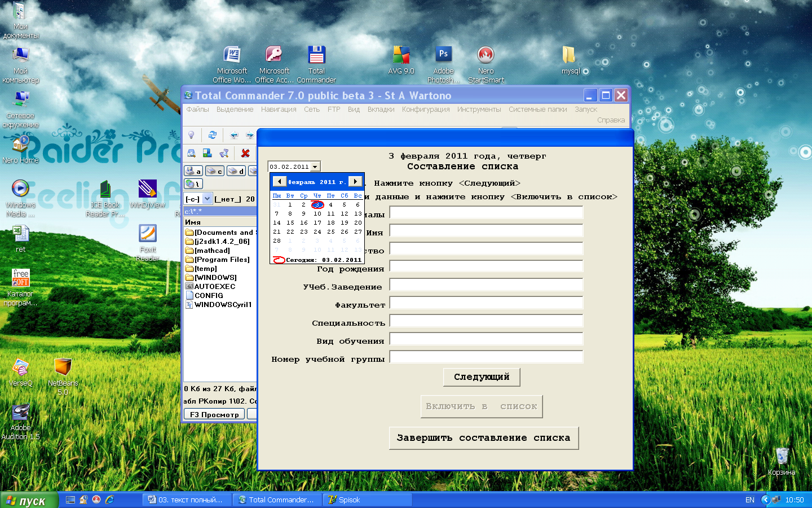The height and width of the screenshot is (508, 812).
Task: Open Adobe Audition 1.5 desktop icon
Action: click(20, 421)
